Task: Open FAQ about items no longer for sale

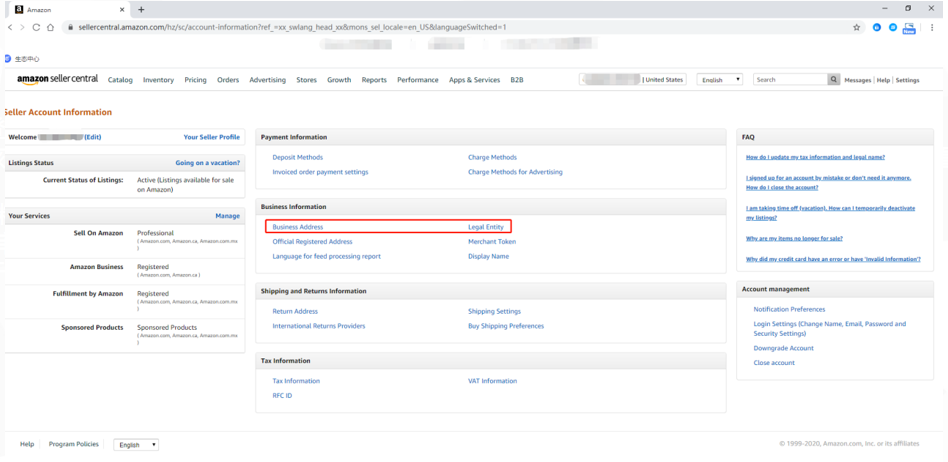Action: (x=794, y=238)
